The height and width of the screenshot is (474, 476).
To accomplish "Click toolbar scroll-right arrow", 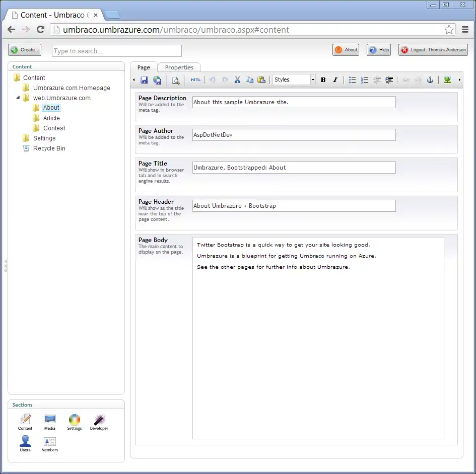I will pos(459,80).
